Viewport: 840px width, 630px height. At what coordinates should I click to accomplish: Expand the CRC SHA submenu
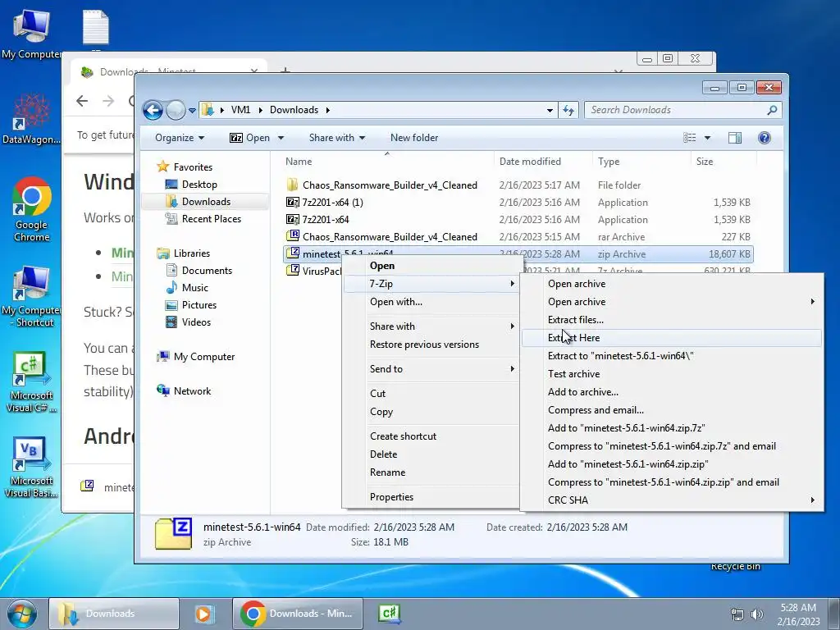672,500
